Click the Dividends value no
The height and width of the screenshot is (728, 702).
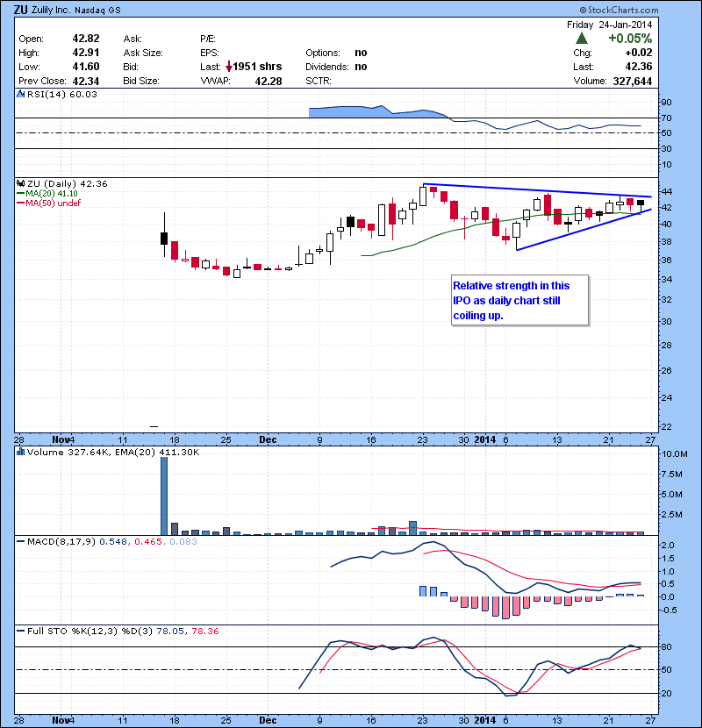tap(361, 67)
